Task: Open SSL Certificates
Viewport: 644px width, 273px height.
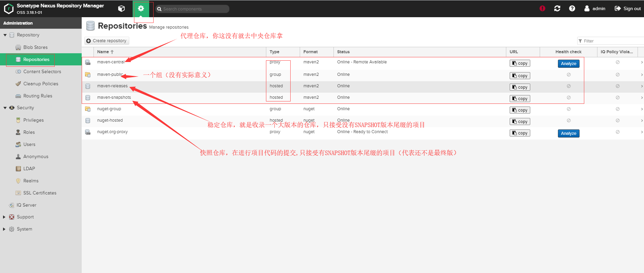Action: (40, 193)
